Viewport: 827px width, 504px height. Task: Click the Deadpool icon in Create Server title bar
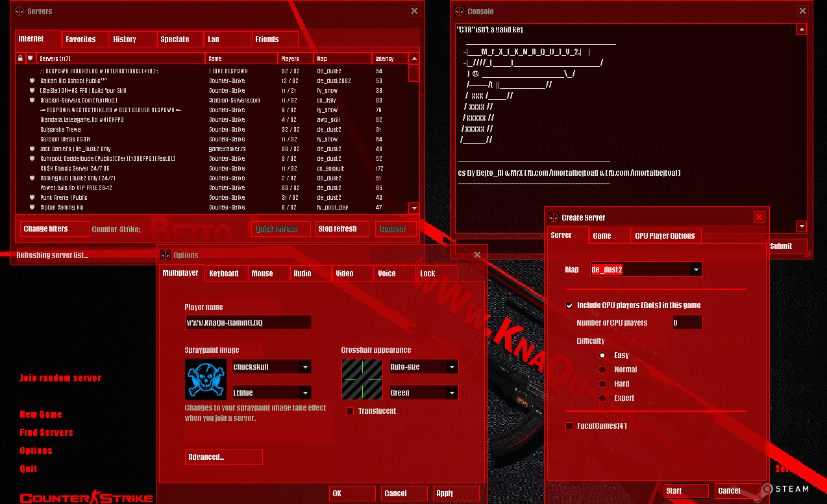click(x=554, y=217)
